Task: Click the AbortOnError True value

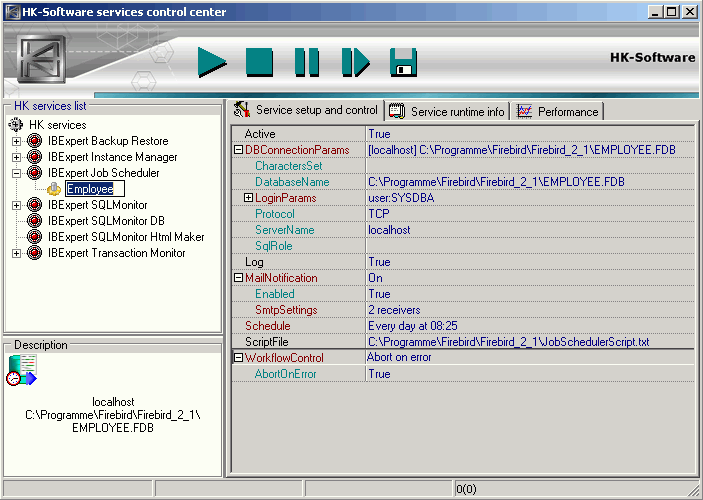Action: pyautogui.click(x=530, y=374)
